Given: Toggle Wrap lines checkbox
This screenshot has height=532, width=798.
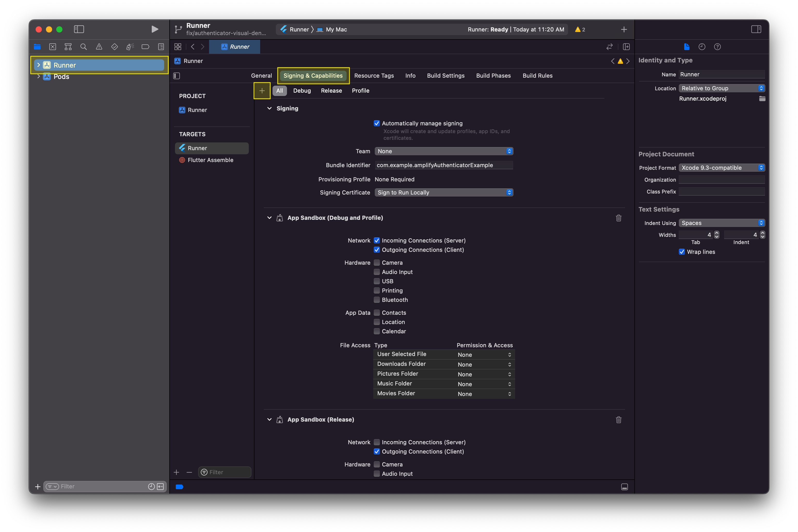Looking at the screenshot, I should click(682, 252).
